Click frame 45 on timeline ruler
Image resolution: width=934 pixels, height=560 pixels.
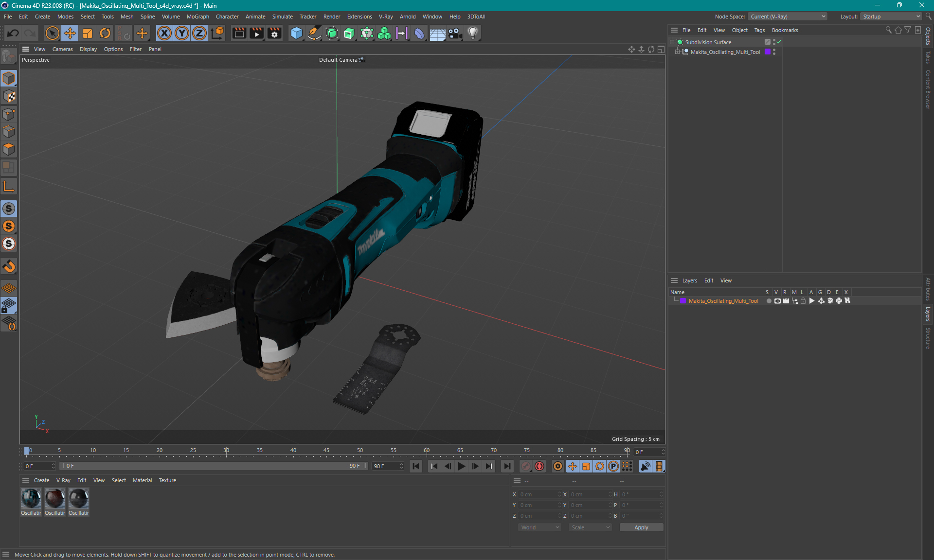tap(326, 451)
